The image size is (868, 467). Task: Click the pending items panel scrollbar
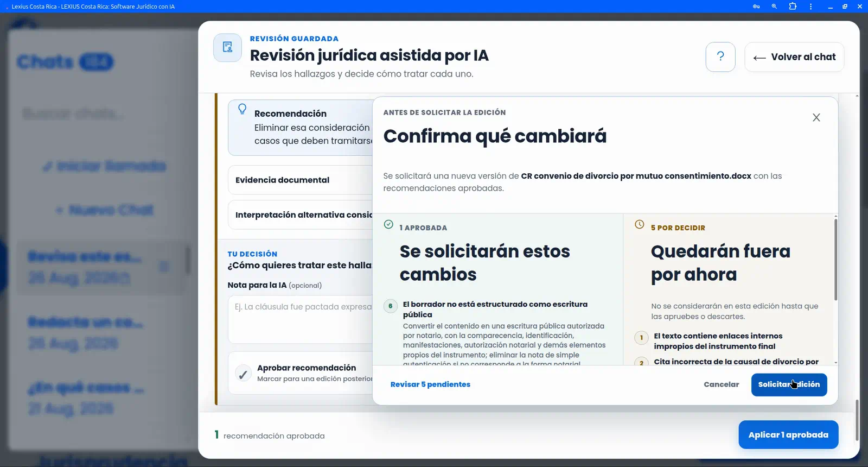point(835,260)
